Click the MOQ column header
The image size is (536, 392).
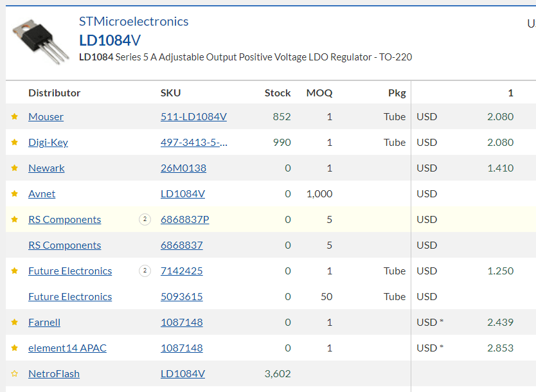(319, 93)
